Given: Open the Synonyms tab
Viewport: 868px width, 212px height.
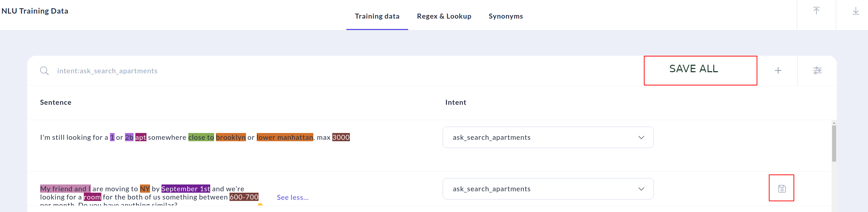Looking at the screenshot, I should coord(506,16).
